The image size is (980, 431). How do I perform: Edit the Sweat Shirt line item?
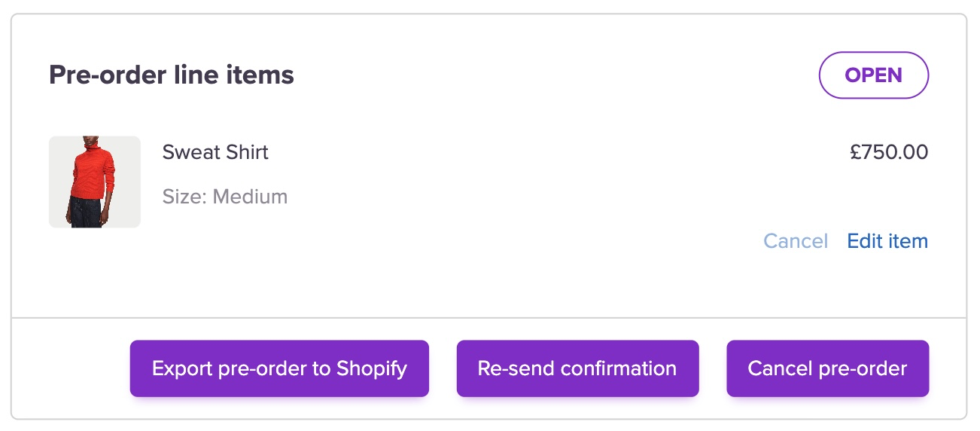tap(887, 241)
